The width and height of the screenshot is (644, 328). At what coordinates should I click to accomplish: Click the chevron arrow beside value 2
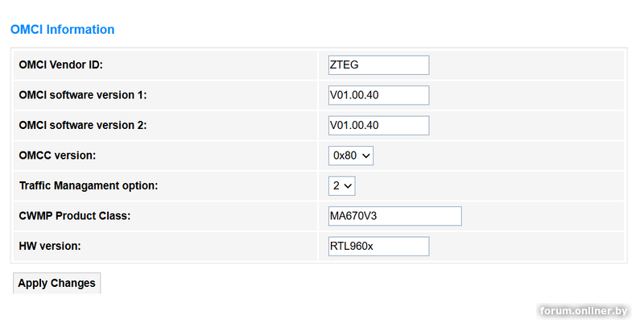click(348, 186)
